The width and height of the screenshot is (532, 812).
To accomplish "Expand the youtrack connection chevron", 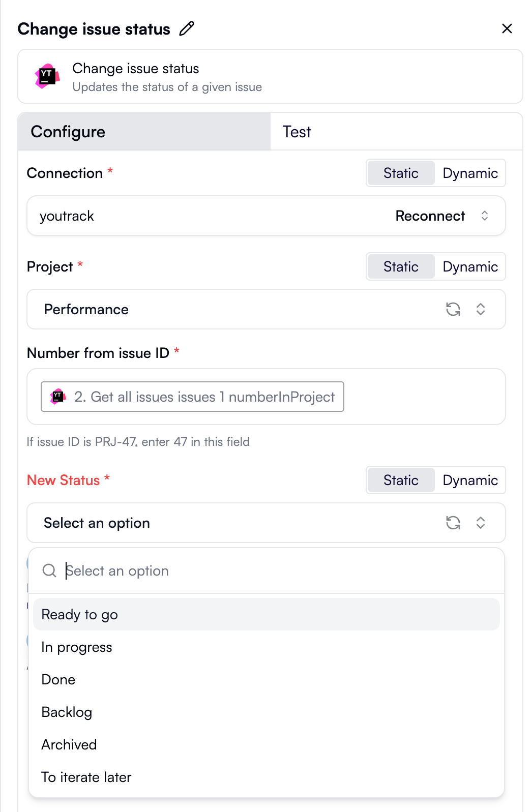I will click(x=485, y=216).
